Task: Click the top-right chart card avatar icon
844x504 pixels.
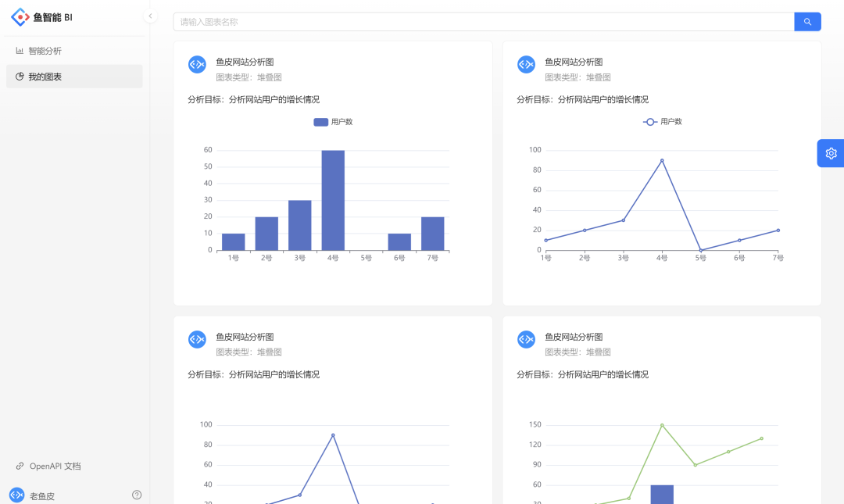Action: pyautogui.click(x=526, y=65)
